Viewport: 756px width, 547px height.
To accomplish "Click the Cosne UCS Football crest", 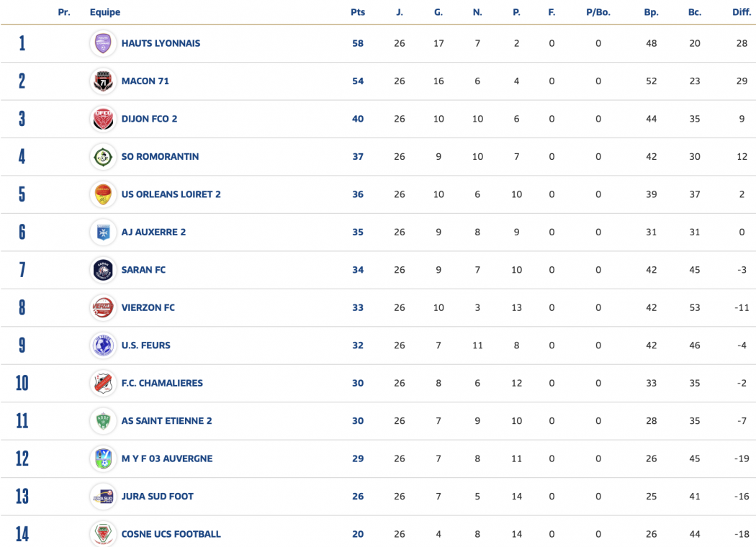I will (x=103, y=533).
